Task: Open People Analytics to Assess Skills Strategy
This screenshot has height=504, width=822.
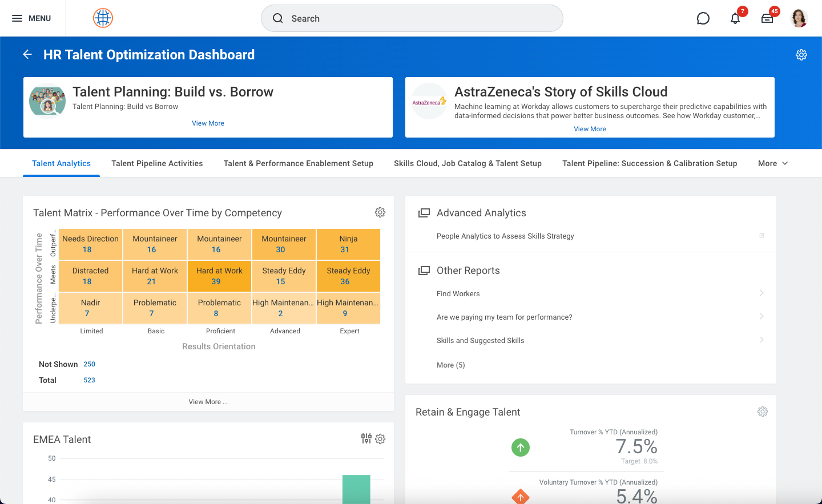Action: 505,236
